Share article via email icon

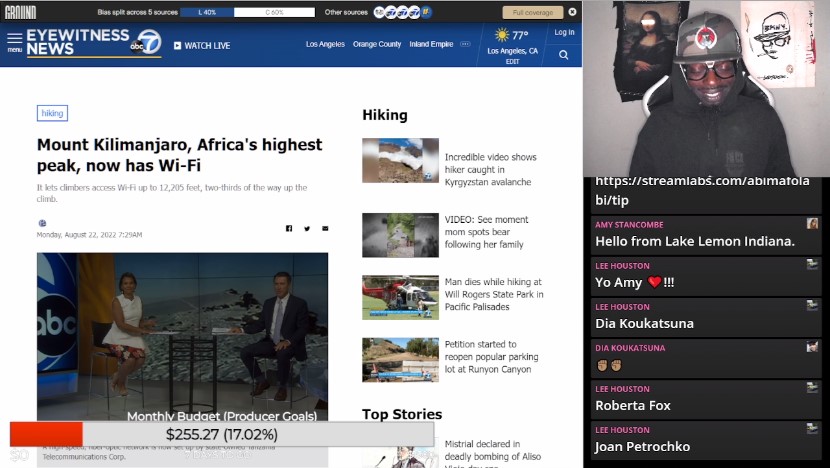pyautogui.click(x=325, y=228)
